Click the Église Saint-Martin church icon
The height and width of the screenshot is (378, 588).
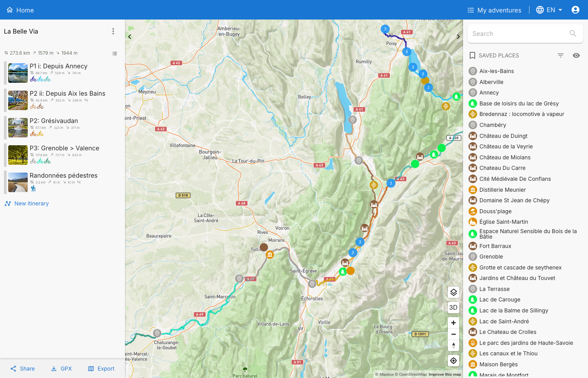[x=473, y=222]
